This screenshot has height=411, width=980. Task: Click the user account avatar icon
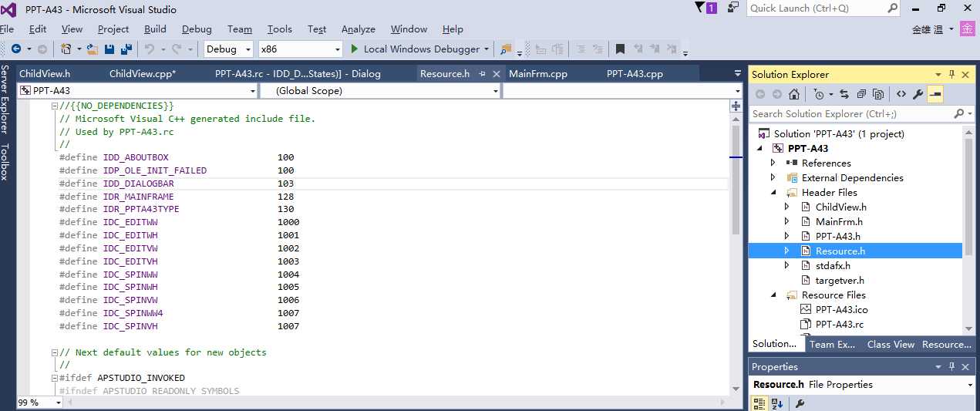click(x=968, y=29)
